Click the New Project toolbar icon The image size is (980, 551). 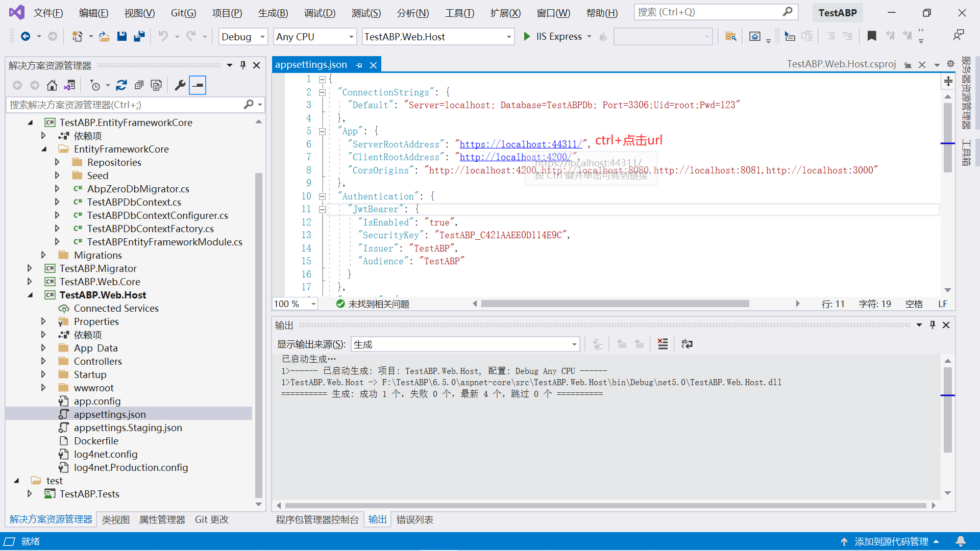[77, 36]
